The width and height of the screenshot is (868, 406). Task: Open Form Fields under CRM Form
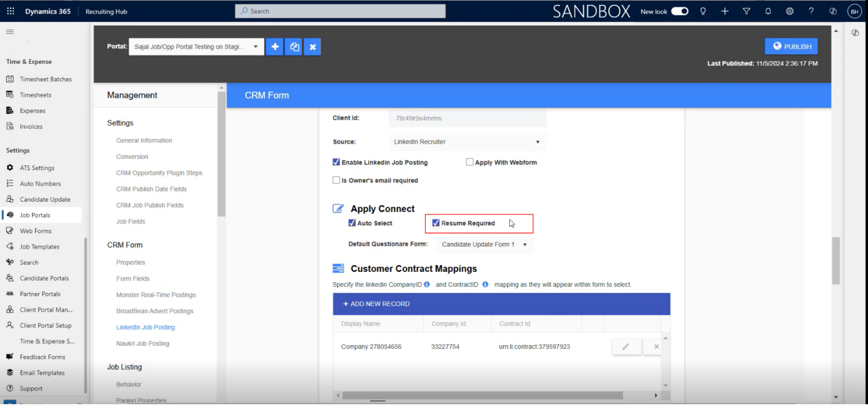coord(133,279)
